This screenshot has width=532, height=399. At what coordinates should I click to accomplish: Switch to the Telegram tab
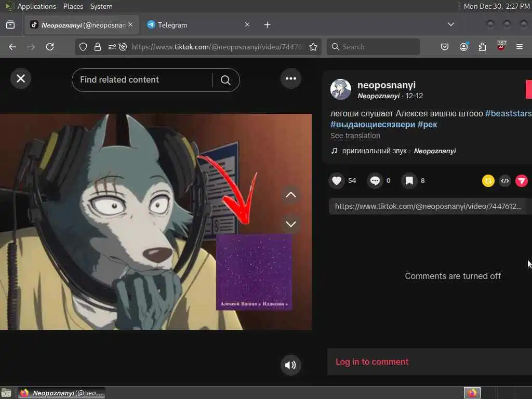[x=198, y=25]
